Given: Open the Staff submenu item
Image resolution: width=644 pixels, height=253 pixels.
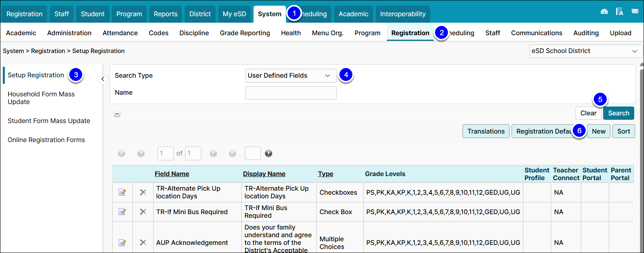Looking at the screenshot, I should [x=493, y=33].
